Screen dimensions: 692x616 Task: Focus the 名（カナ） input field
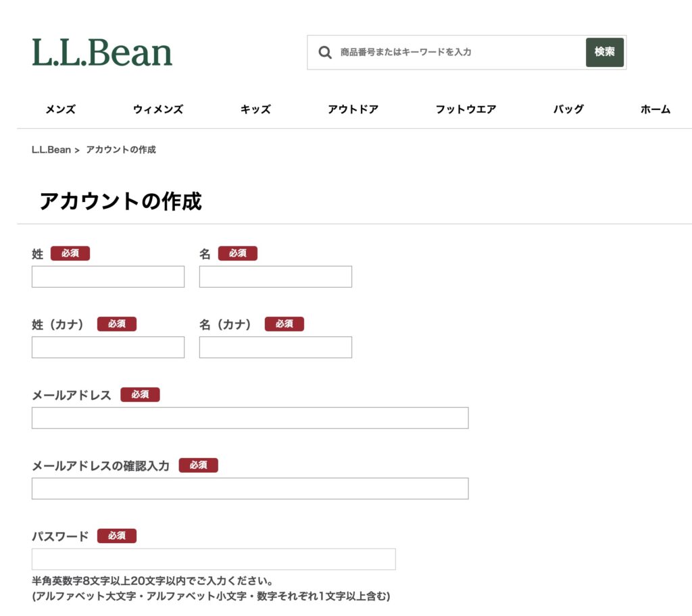275,347
